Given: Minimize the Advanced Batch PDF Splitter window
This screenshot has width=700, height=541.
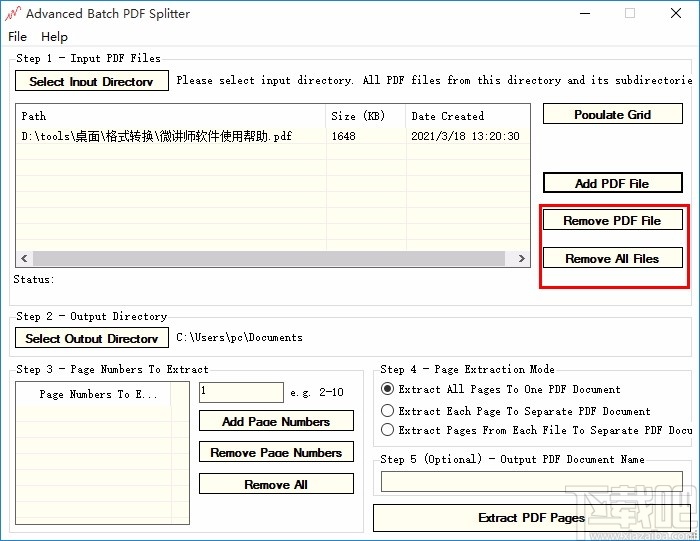Looking at the screenshot, I should (x=585, y=13).
